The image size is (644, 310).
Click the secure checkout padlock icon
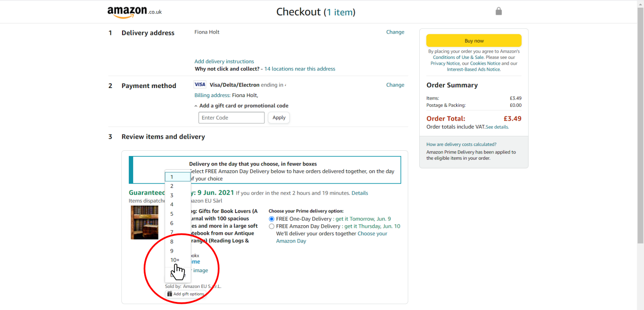coord(498,11)
